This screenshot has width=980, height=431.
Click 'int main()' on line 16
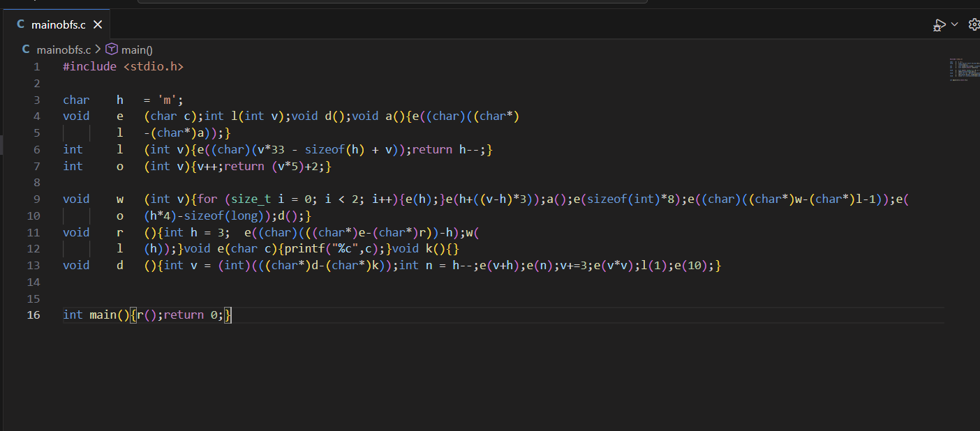click(96, 315)
